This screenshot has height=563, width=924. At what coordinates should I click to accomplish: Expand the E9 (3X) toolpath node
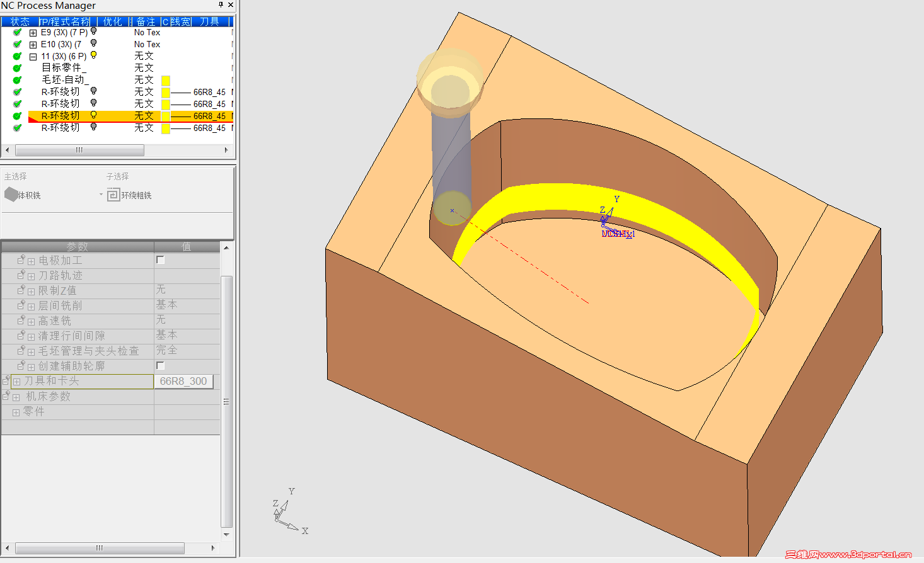[x=33, y=33]
